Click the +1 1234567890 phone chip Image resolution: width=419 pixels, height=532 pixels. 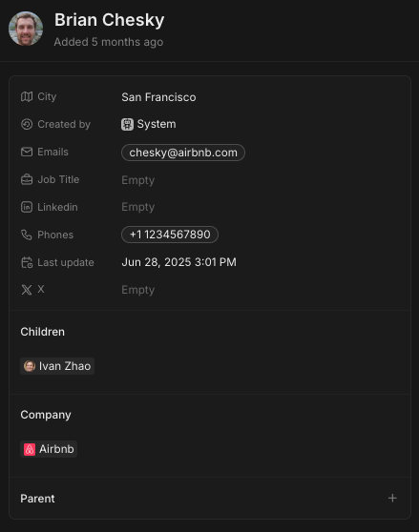[170, 235]
